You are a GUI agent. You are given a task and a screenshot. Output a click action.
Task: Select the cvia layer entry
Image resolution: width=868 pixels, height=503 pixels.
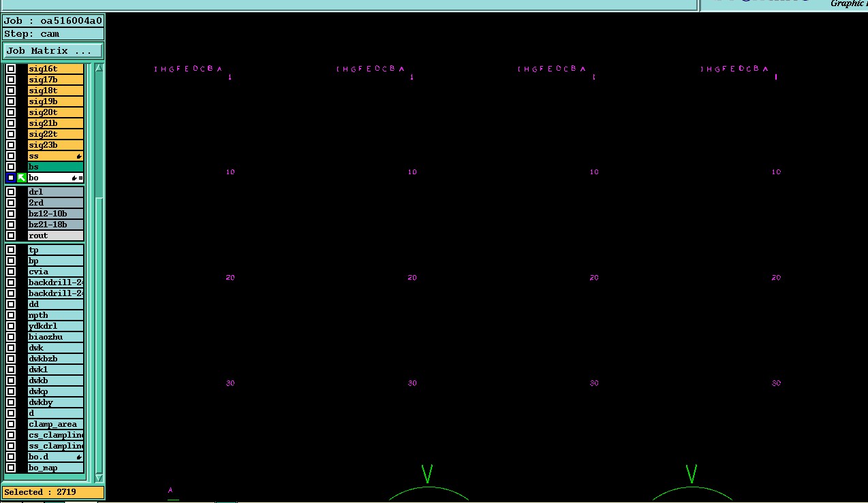point(56,272)
